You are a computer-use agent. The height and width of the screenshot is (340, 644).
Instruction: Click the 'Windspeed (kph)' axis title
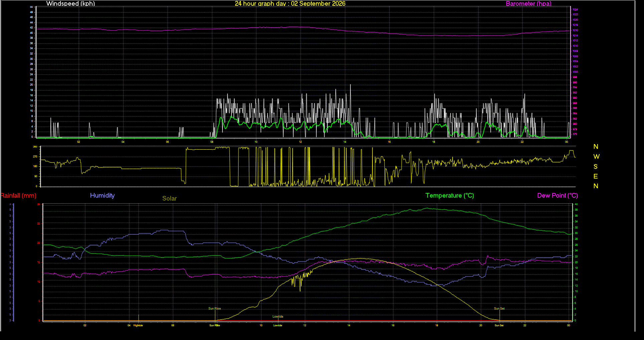70,4
